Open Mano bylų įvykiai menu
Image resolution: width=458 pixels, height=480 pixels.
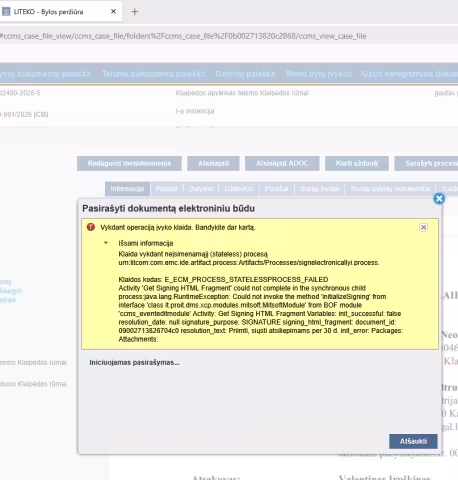click(319, 74)
